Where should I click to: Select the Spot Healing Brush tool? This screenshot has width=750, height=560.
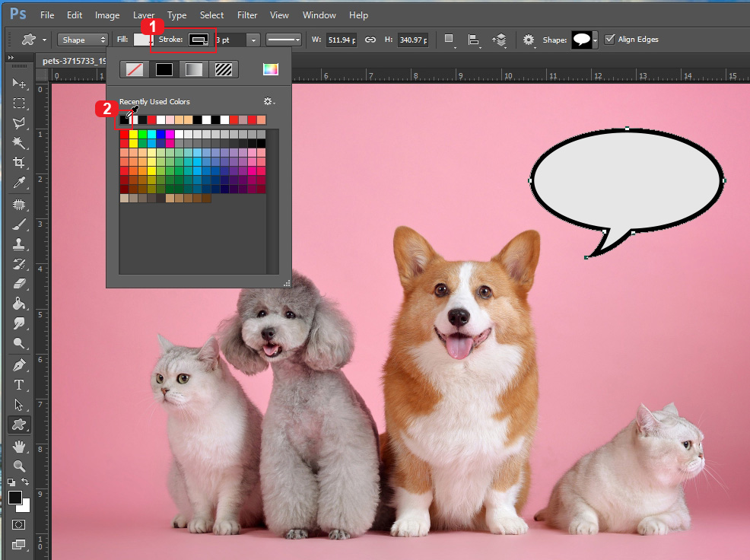[19, 205]
